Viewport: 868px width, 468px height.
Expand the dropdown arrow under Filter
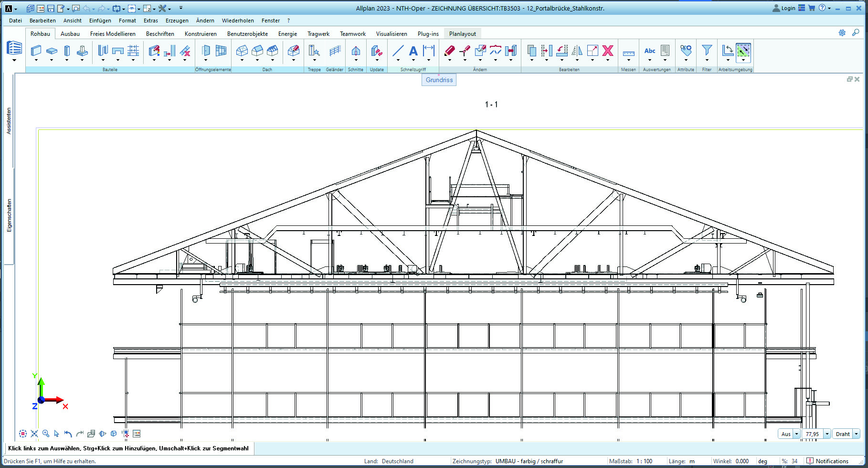coord(707,60)
